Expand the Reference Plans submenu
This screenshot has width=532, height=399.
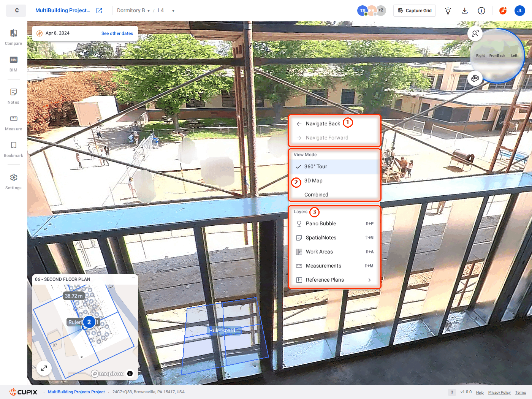[x=335, y=280]
